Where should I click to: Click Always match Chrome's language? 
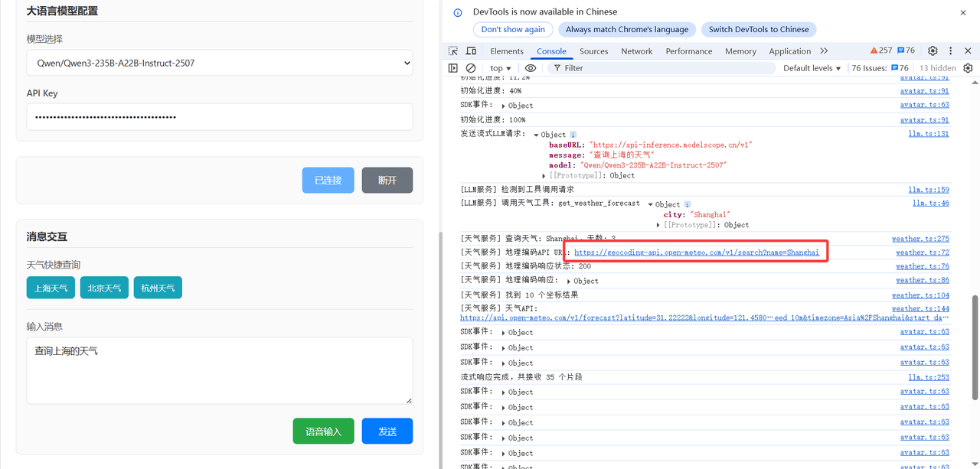point(627,30)
